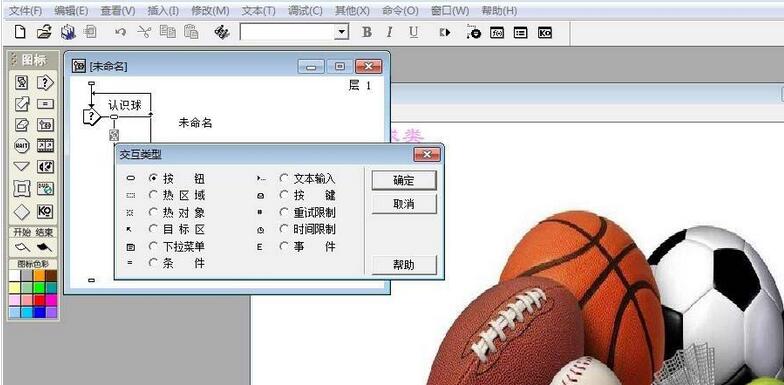Select the 认识球 interaction icon in the flowchart

coord(92,116)
